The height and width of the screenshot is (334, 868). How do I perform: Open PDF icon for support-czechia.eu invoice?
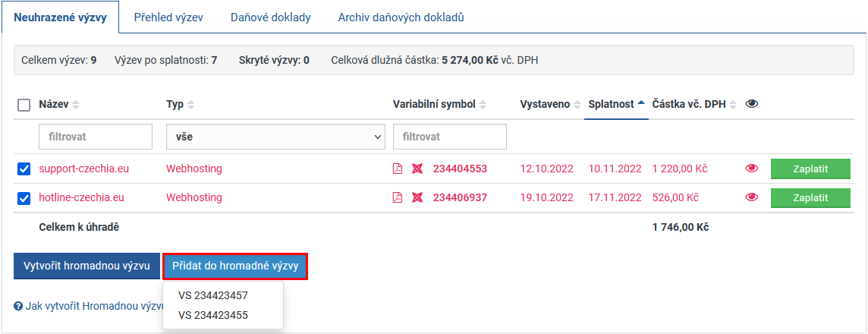[398, 169]
